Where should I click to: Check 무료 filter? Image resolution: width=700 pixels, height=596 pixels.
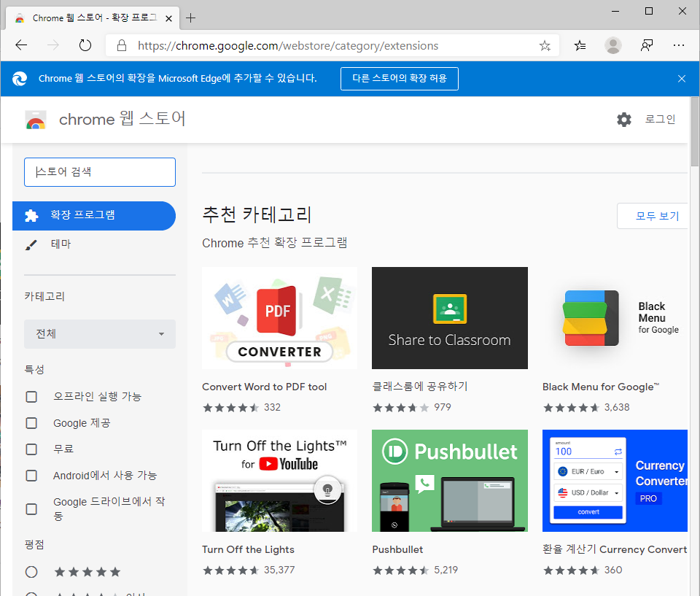[x=31, y=449]
